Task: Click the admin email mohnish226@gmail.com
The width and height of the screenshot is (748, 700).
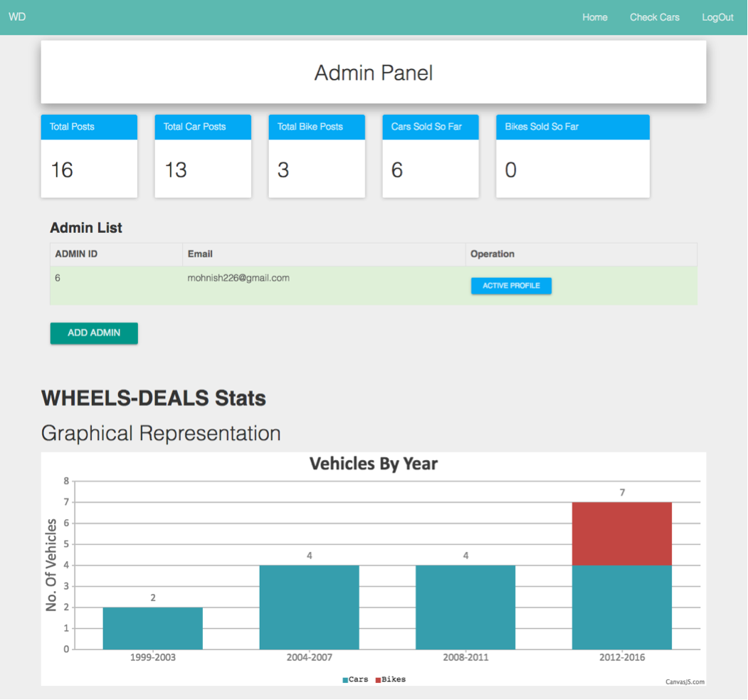Action: click(238, 278)
